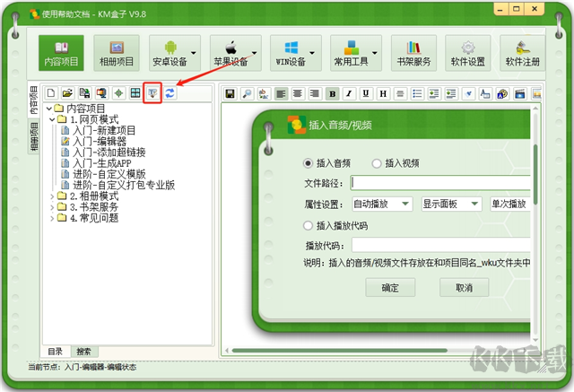Collapse the 内容项目 root tree node
This screenshot has width=574, height=392.
(x=49, y=109)
